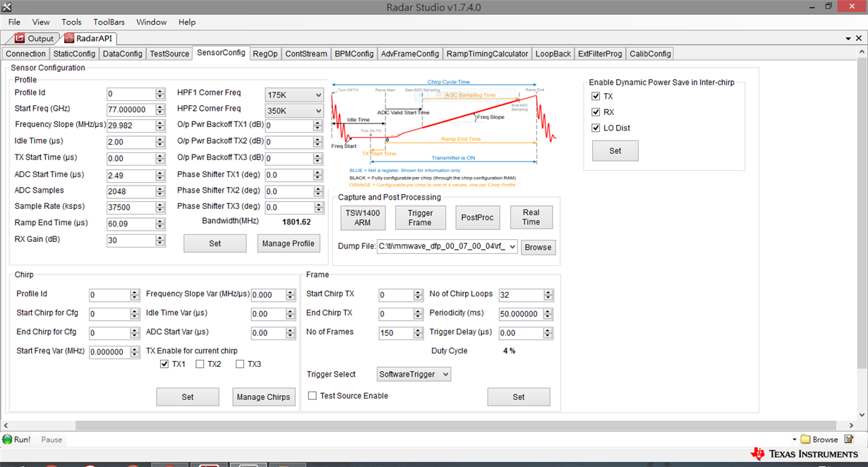Click the Pause control in status bar
The width and height of the screenshot is (868, 467).
click(x=52, y=439)
